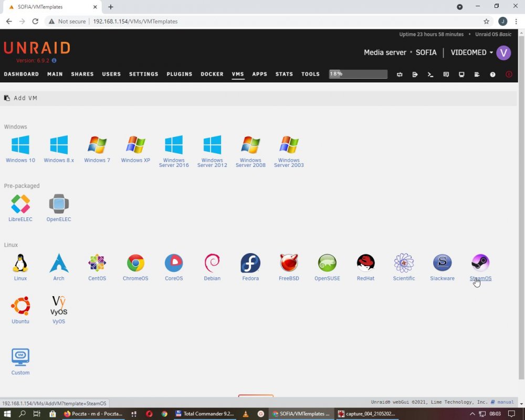Screen dimensions: 525x420
Task: Click the 18% array usage bar
Action: [358, 74]
